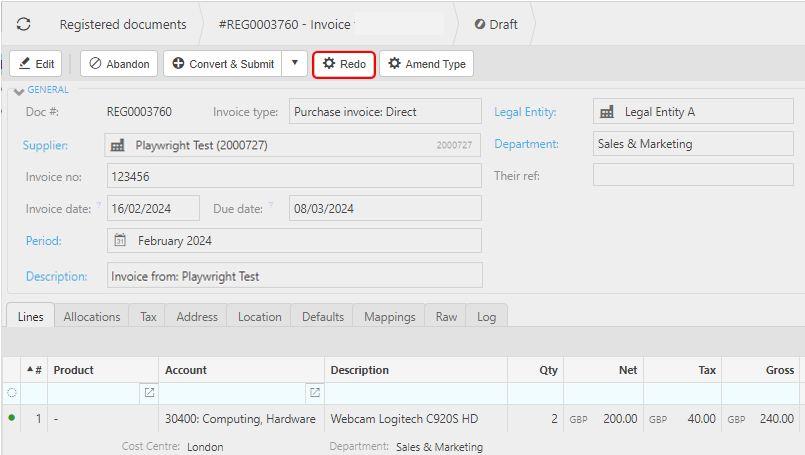This screenshot has height=455, width=805.
Task: Switch to the Allocations tab
Action: point(92,317)
